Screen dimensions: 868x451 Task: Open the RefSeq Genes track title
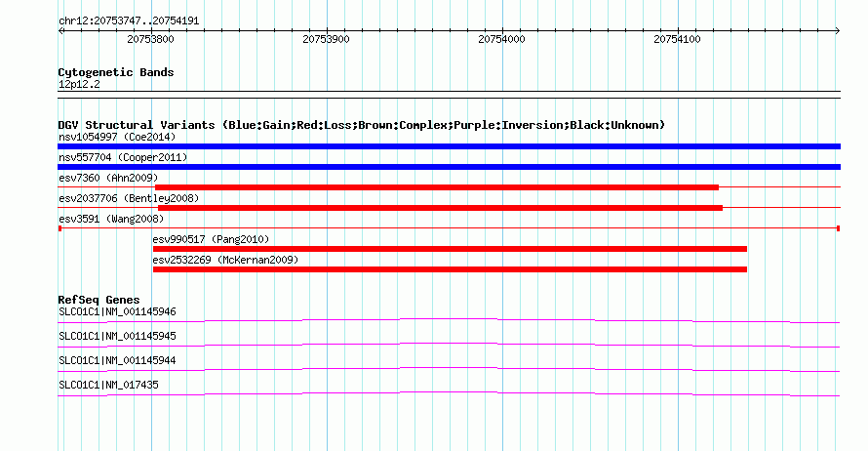[99, 300]
